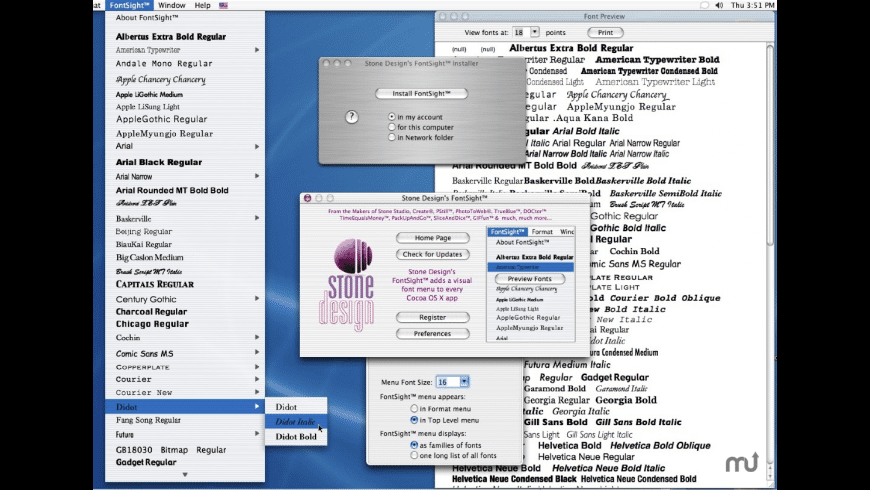This screenshot has width=870, height=490.
Task: Open the Window menu
Action: 171,5
